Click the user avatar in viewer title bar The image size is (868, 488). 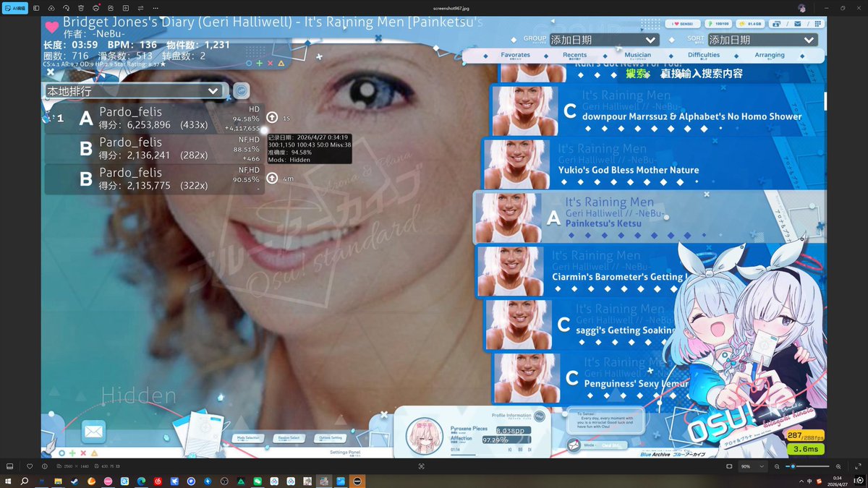pyautogui.click(x=801, y=8)
